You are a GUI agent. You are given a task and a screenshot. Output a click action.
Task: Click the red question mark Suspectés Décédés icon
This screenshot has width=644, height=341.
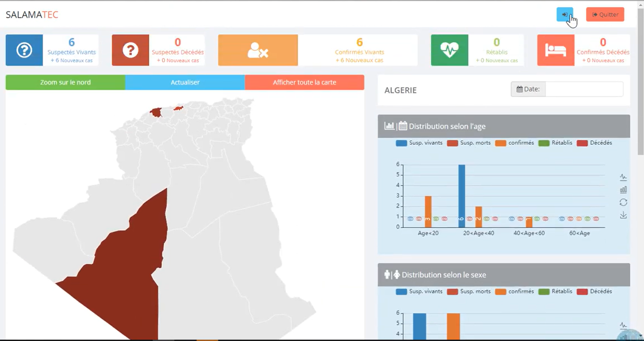[130, 50]
